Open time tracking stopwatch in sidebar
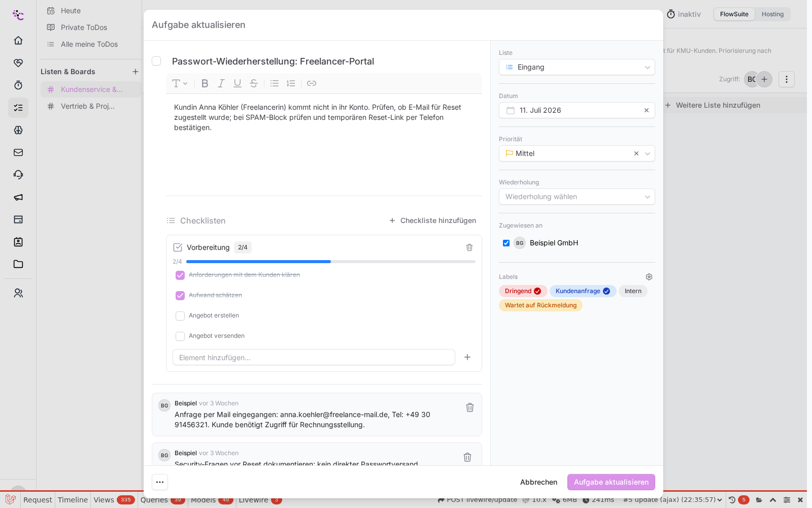Viewport: 812px width, 508px height. pyautogui.click(x=18, y=85)
